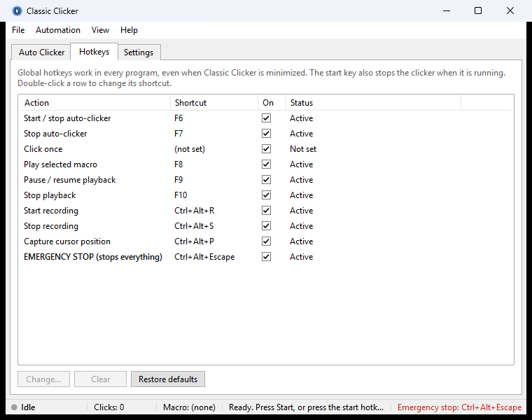The image size is (532, 420).
Task: Open the File menu
Action: (18, 30)
